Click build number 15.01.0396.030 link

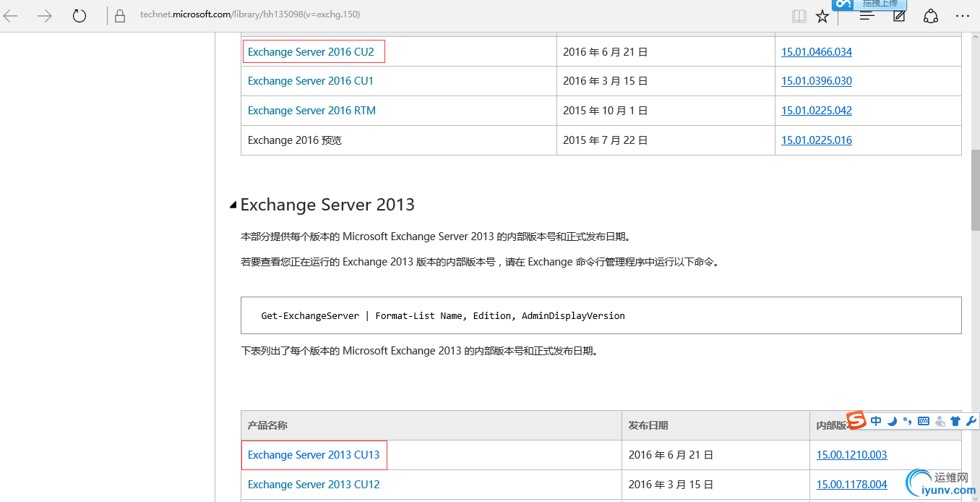[x=817, y=81]
